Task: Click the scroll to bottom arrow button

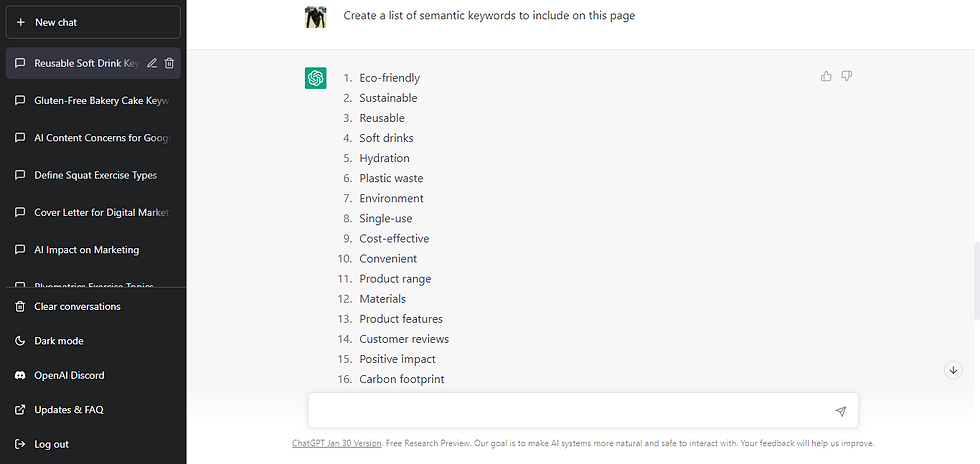Action: click(x=953, y=370)
